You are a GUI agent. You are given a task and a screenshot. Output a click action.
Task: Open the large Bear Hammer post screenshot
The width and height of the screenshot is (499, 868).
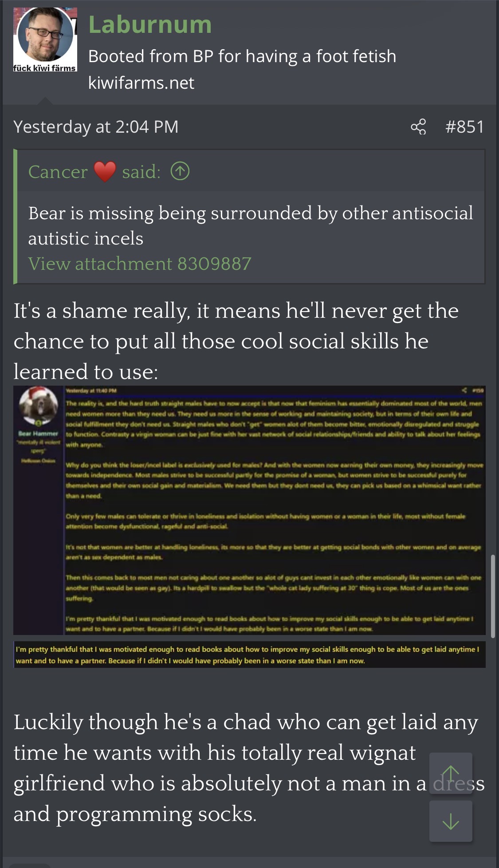[x=249, y=510]
